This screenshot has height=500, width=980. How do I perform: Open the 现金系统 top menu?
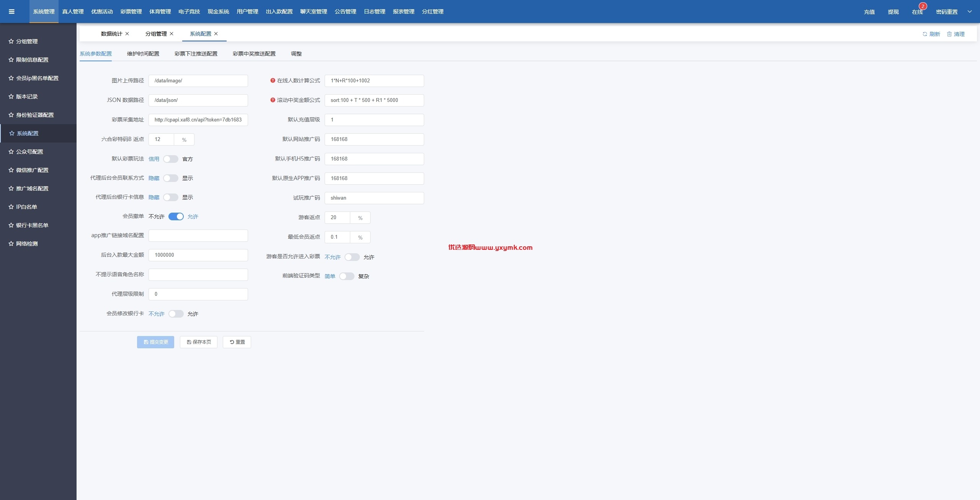coord(218,11)
